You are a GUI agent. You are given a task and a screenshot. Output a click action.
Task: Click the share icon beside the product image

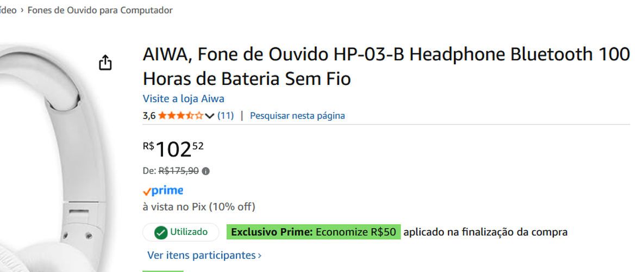coord(105,63)
